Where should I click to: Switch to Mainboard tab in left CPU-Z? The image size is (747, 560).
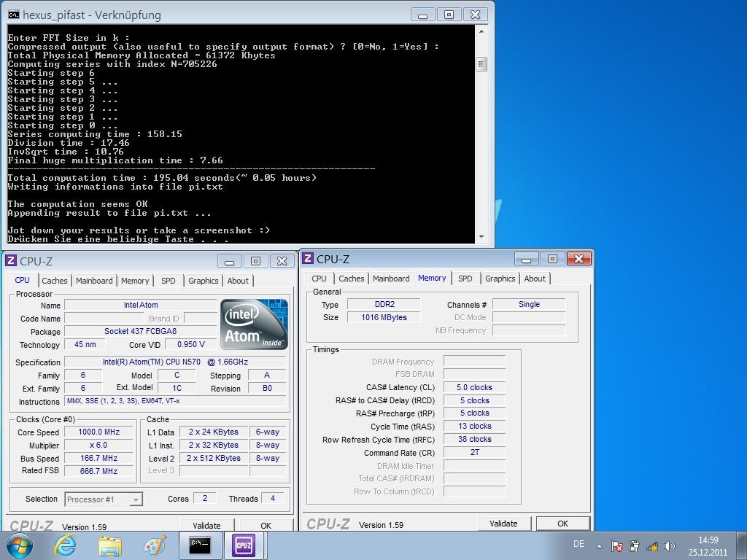click(94, 281)
